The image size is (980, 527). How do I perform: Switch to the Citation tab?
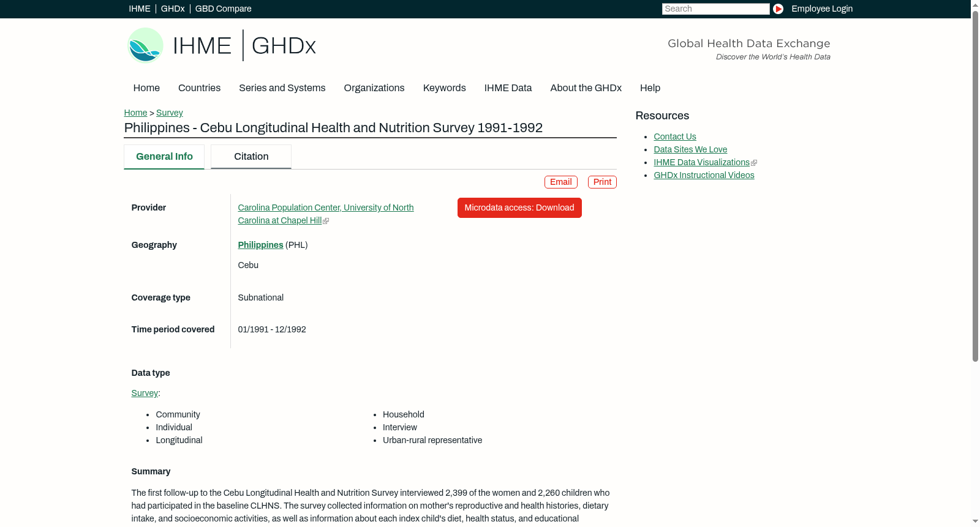click(251, 157)
